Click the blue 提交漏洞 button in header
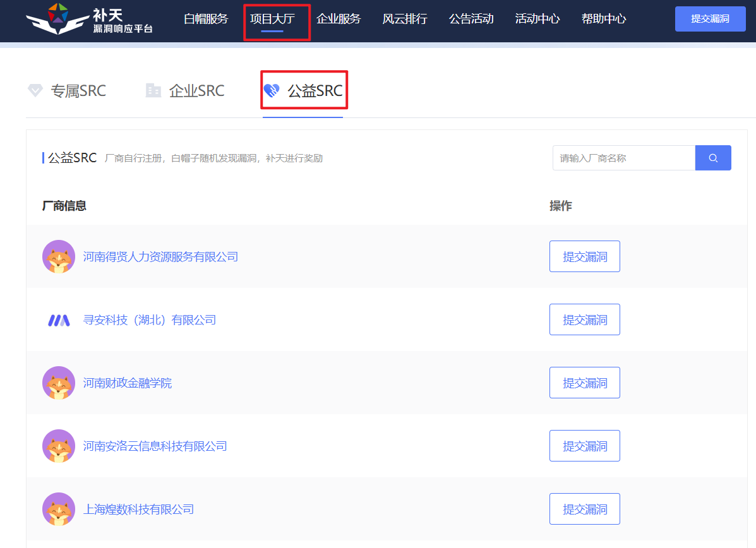This screenshot has height=548, width=756. pyautogui.click(x=710, y=19)
